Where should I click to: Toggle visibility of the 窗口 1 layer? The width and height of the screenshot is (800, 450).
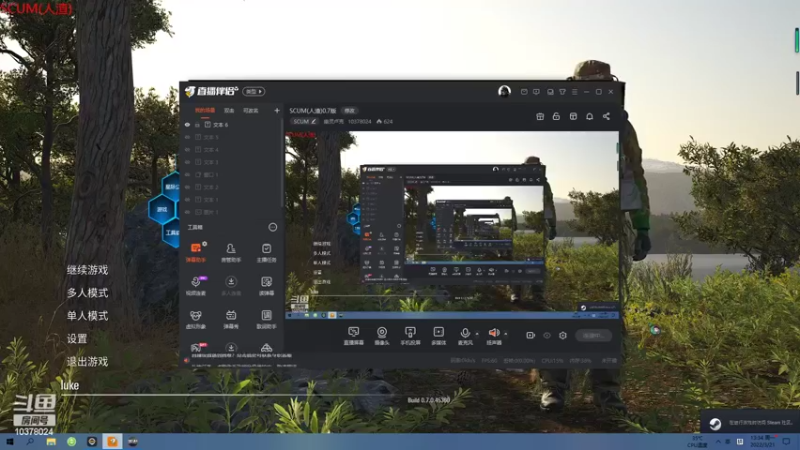[187, 174]
